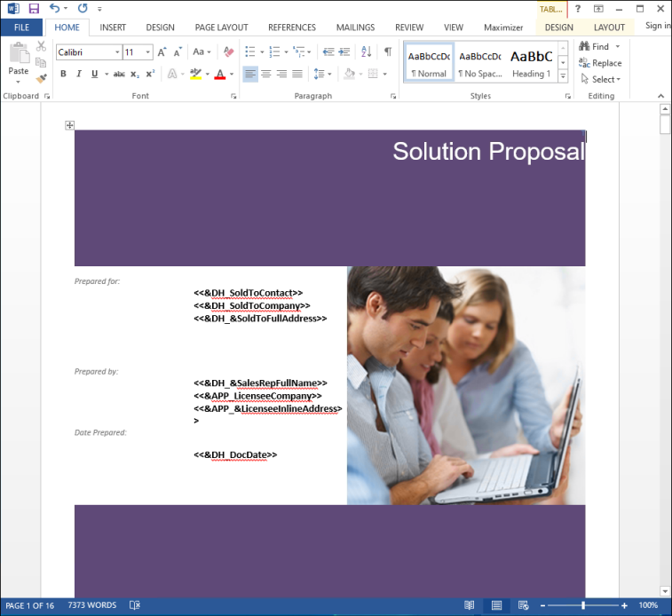Screen dimensions: 672x616
Task: Start a bulleted list
Action: point(250,52)
